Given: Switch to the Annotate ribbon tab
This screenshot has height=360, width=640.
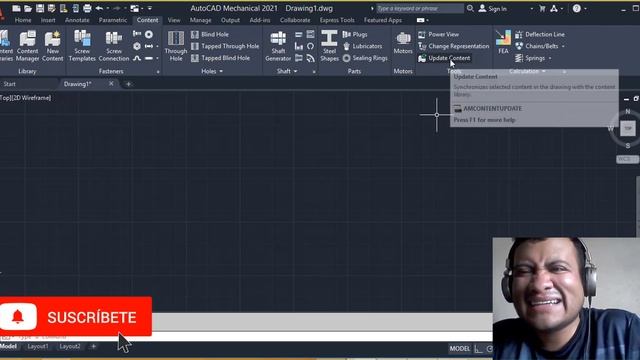Looking at the screenshot, I should pyautogui.click(x=77, y=20).
